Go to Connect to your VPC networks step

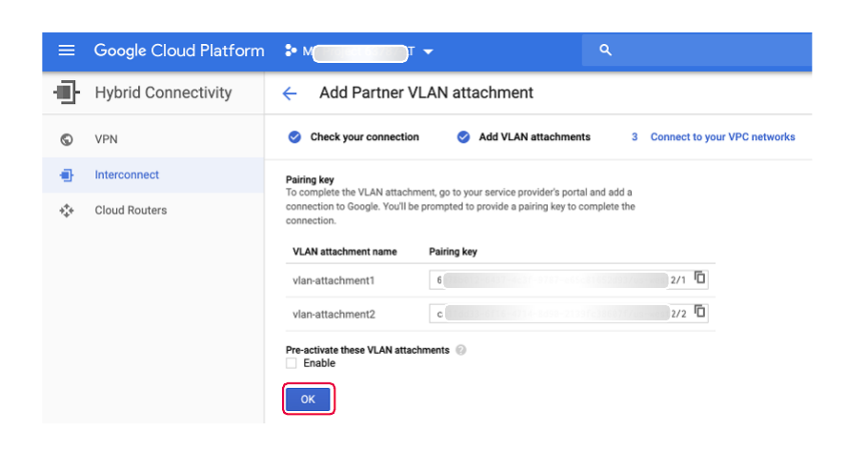click(721, 137)
